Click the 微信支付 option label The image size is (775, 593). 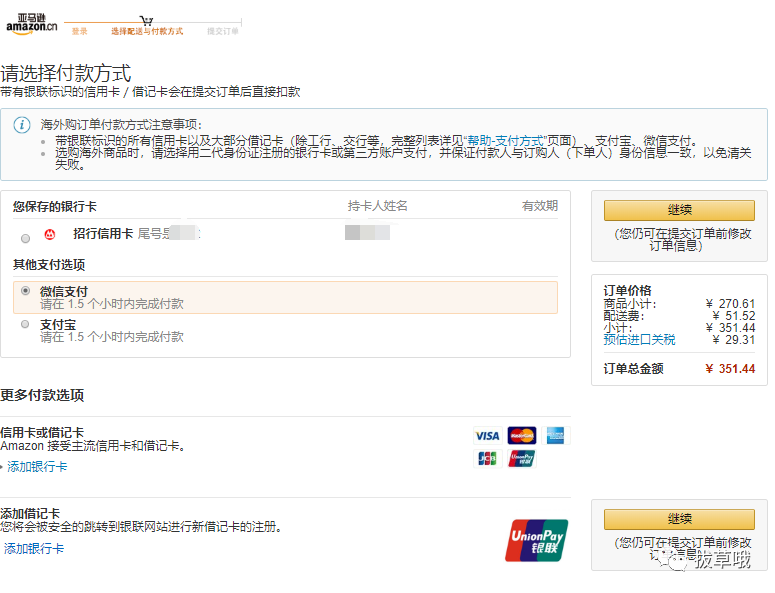64,292
